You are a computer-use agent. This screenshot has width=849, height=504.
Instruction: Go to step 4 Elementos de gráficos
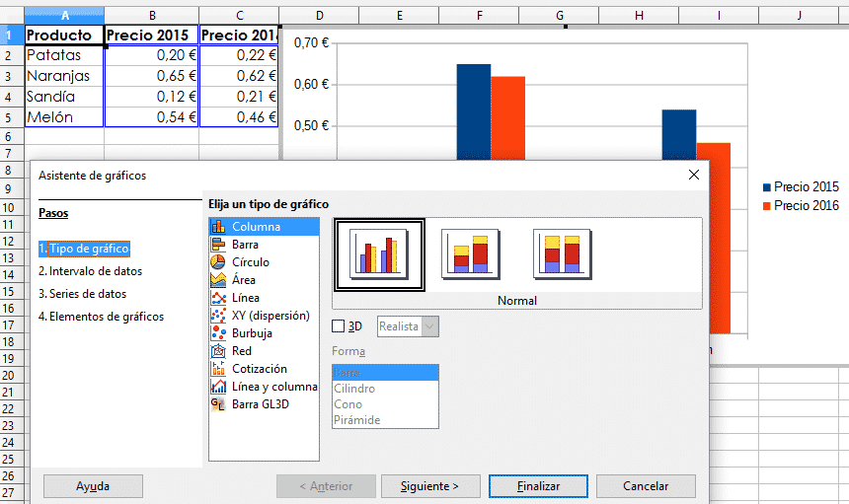coord(102,317)
